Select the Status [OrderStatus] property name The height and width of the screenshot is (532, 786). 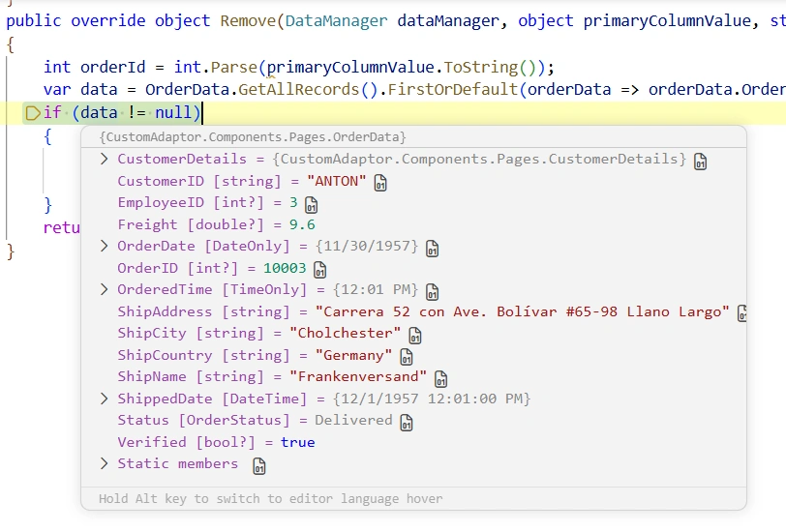coord(203,421)
